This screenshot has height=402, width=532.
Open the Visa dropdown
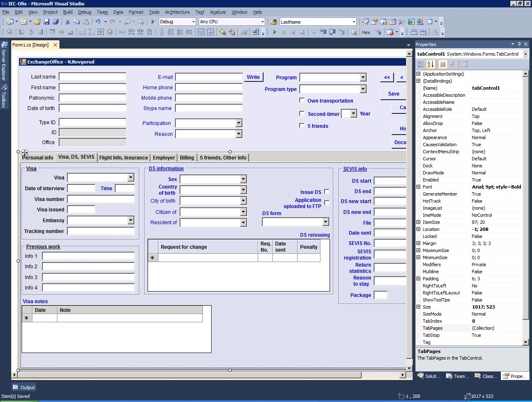pos(131,177)
